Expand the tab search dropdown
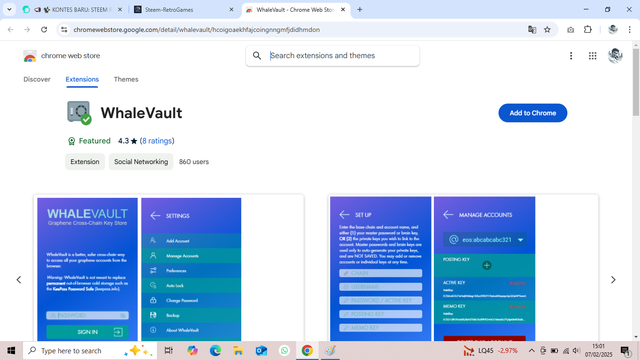The height and width of the screenshot is (360, 640). pyautogui.click(x=9, y=10)
